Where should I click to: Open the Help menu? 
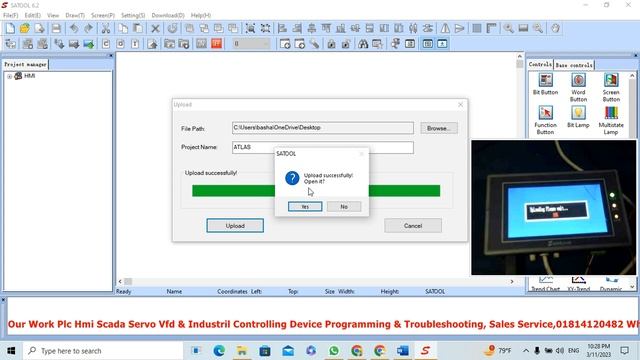point(201,15)
